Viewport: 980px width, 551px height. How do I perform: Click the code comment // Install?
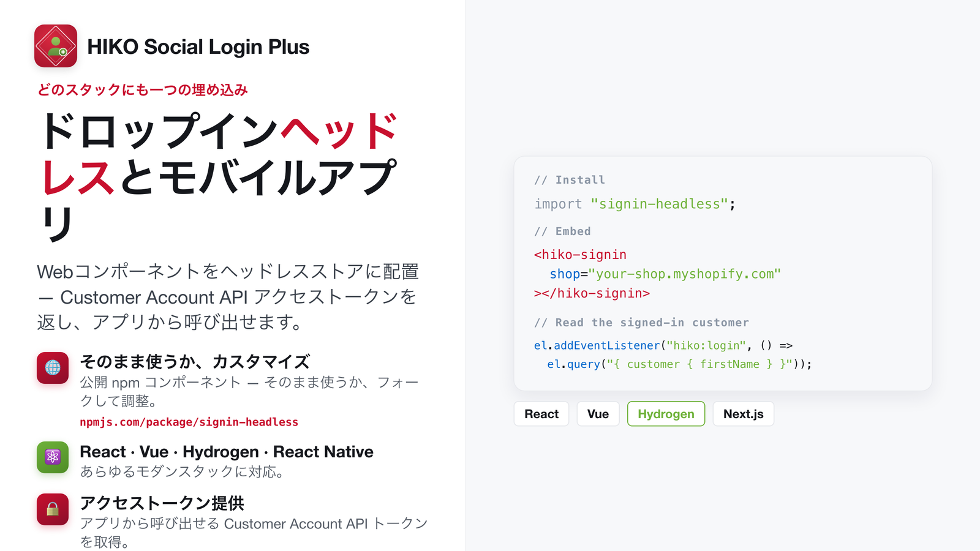pyautogui.click(x=570, y=180)
